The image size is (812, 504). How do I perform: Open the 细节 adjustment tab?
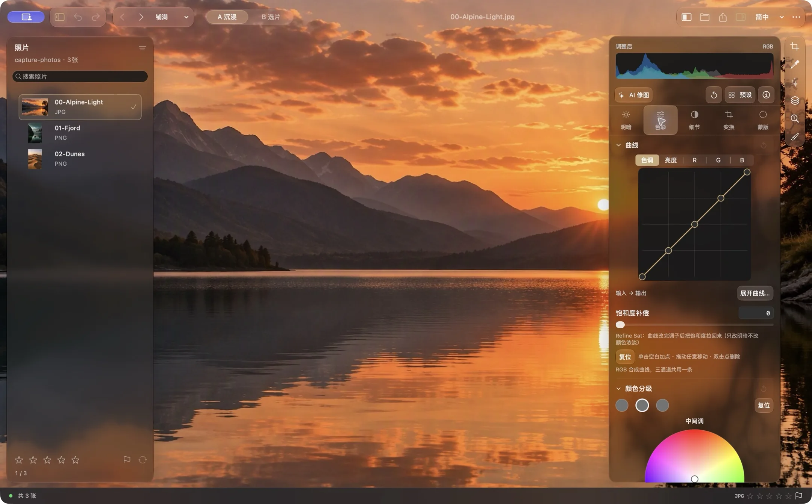(x=694, y=120)
